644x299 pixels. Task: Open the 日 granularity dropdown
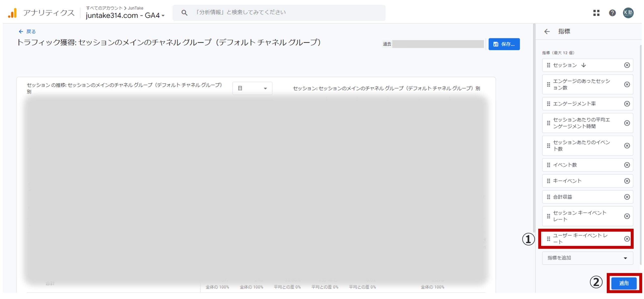[x=252, y=88]
